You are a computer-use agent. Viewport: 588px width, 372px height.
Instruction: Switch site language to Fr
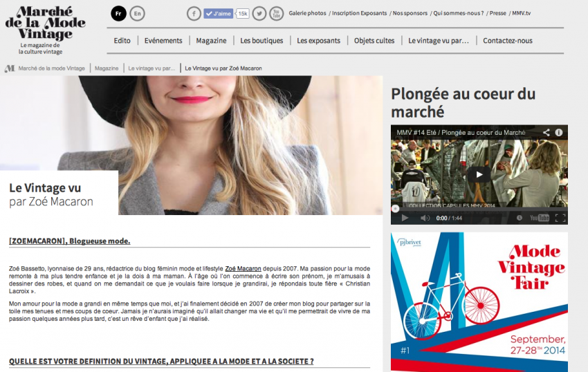click(118, 14)
